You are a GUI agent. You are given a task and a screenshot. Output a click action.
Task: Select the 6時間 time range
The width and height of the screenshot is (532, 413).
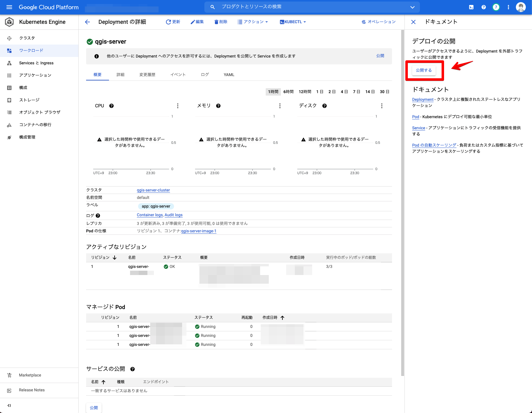[289, 92]
